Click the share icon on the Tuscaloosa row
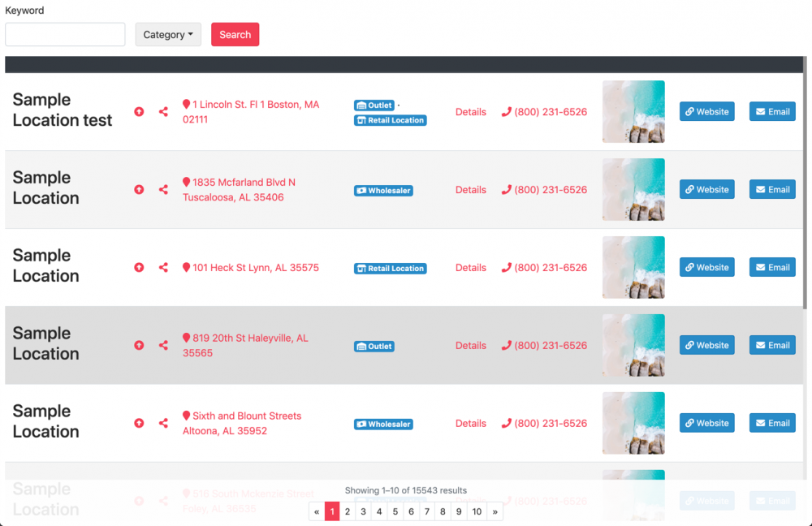812x526 pixels. coord(162,189)
